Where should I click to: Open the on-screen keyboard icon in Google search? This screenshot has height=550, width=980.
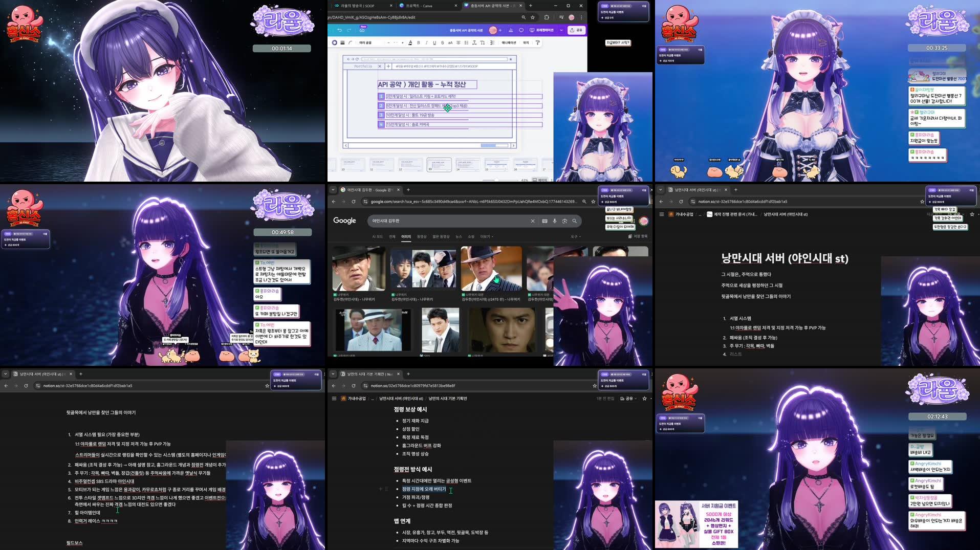coord(544,221)
